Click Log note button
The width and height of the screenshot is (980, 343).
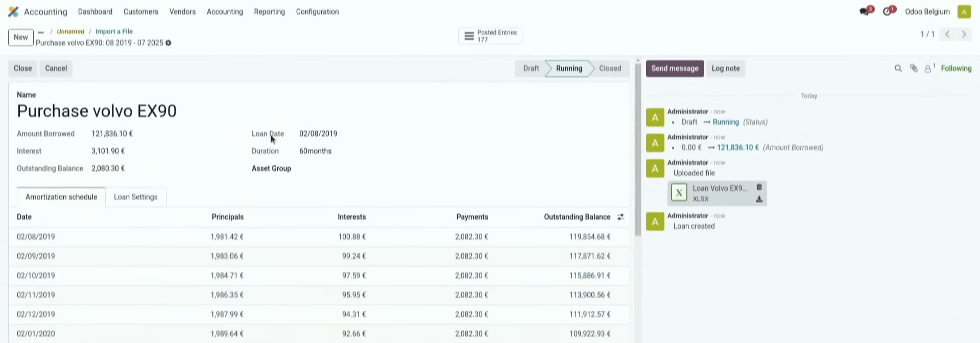click(726, 68)
